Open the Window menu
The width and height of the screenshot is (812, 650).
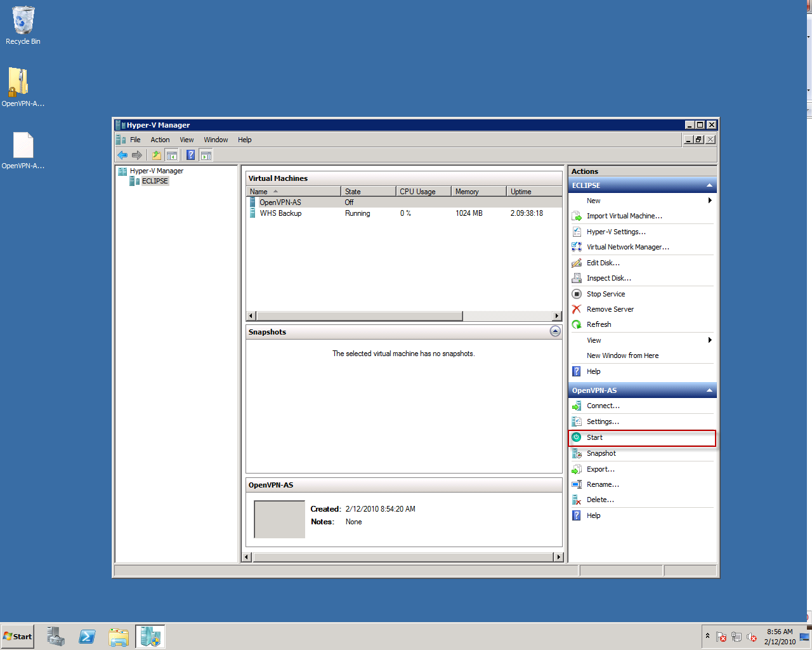216,140
